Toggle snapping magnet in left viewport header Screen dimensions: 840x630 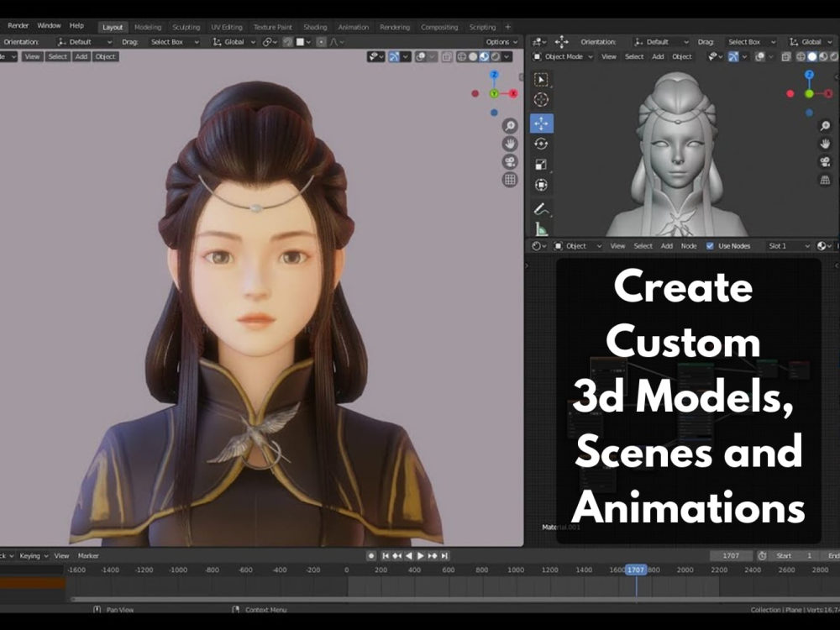(287, 42)
